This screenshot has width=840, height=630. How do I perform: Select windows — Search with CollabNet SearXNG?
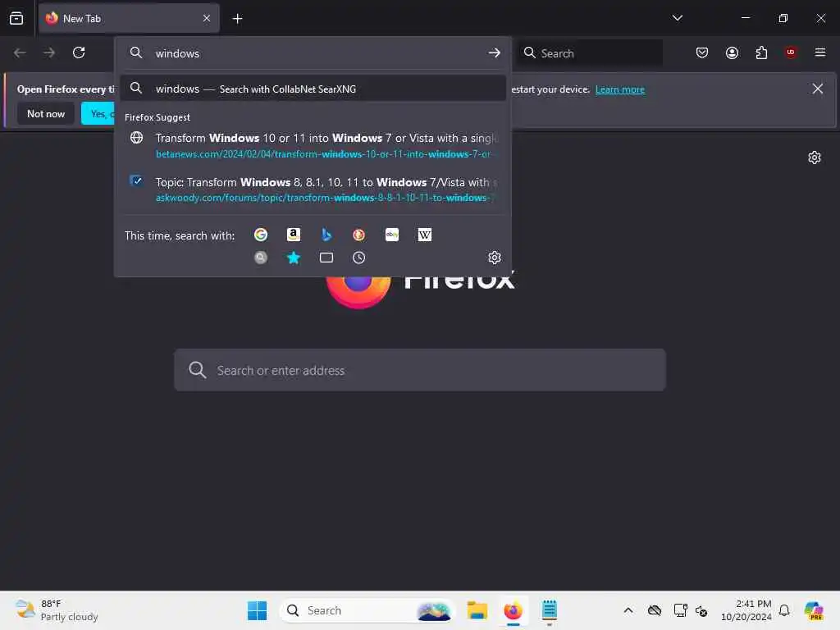click(x=313, y=89)
